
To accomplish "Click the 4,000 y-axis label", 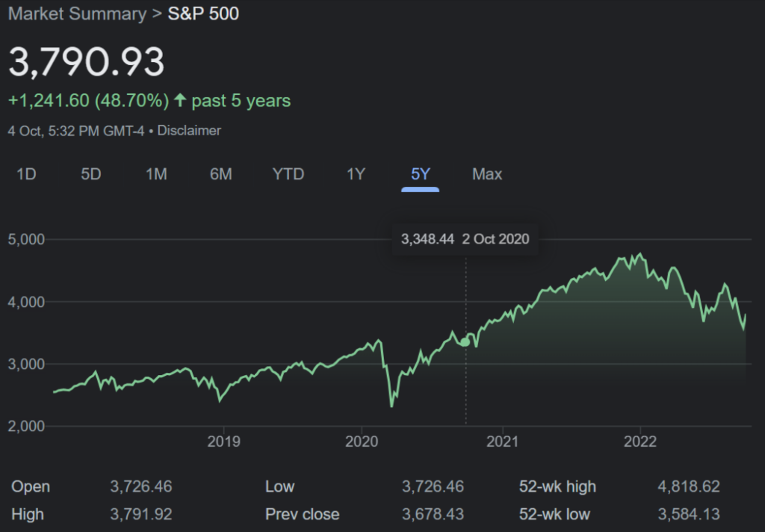I will (26, 302).
